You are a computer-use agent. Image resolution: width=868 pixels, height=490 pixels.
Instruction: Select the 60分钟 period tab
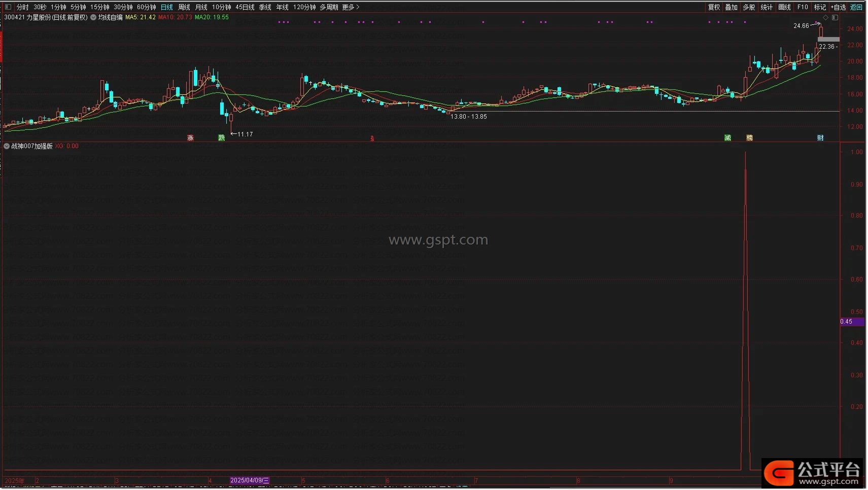[146, 7]
